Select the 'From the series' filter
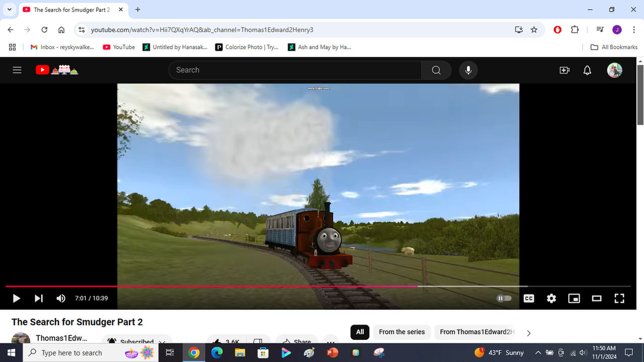 [x=401, y=332]
